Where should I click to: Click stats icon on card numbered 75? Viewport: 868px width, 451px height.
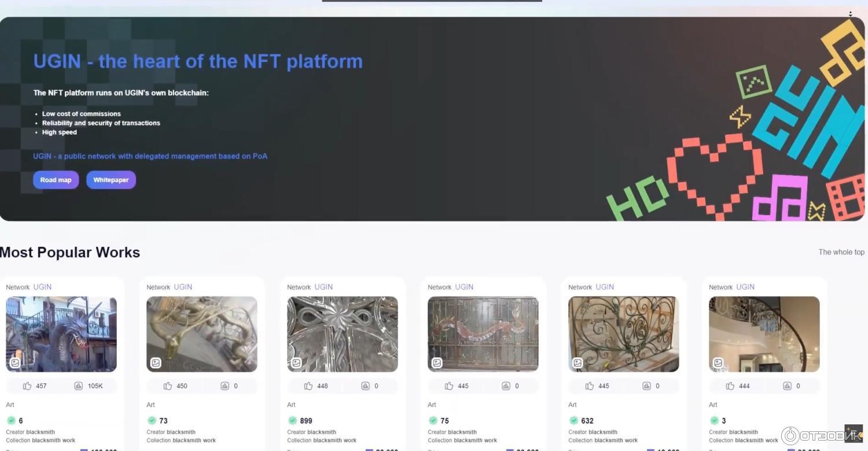tap(506, 386)
